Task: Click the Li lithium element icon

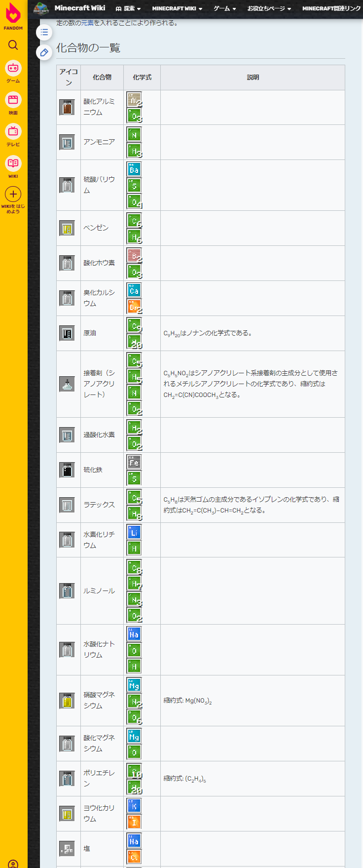Action: point(134,532)
